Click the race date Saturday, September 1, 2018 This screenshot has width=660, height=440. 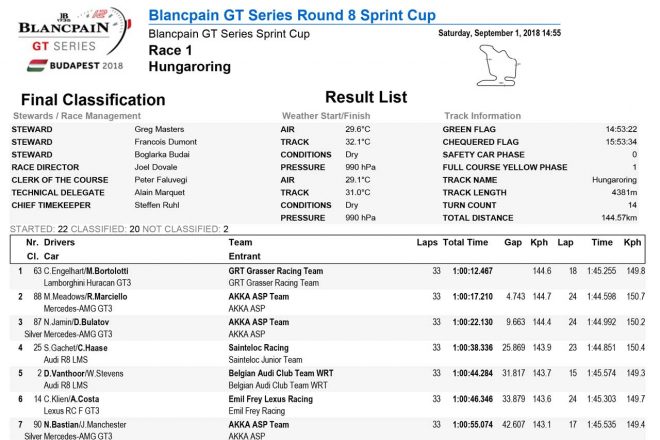[499, 33]
